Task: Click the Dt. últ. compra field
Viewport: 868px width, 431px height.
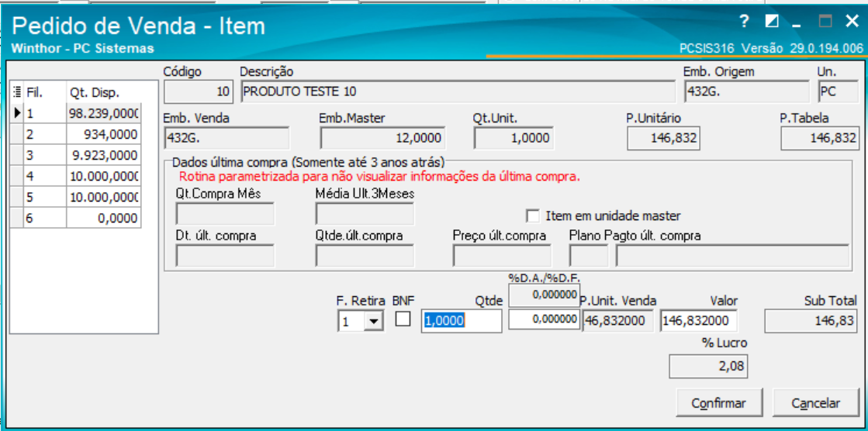Action: click(x=225, y=256)
